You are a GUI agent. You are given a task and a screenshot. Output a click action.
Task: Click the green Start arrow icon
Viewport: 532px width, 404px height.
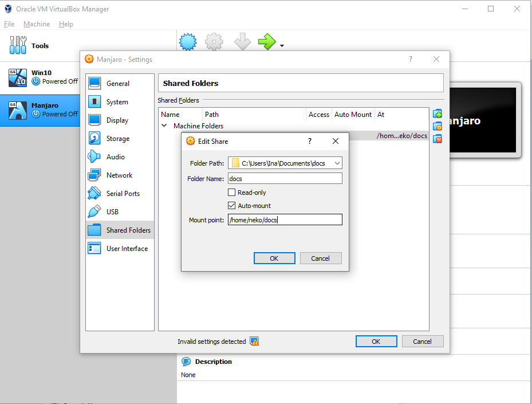tap(267, 42)
